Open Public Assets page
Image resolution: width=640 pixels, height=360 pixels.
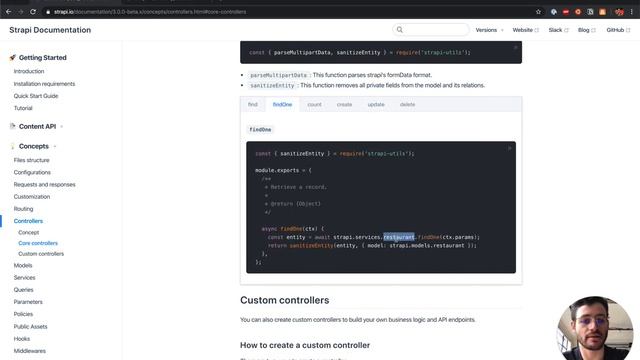(31, 327)
